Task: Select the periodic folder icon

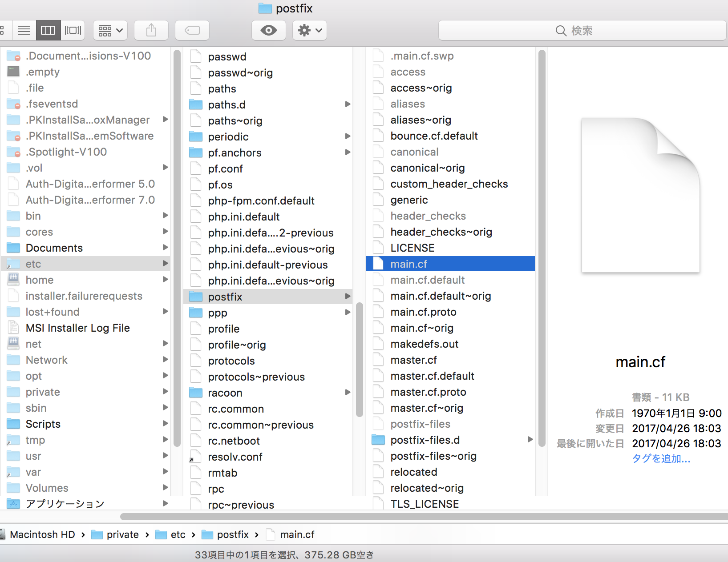Action: click(x=196, y=136)
